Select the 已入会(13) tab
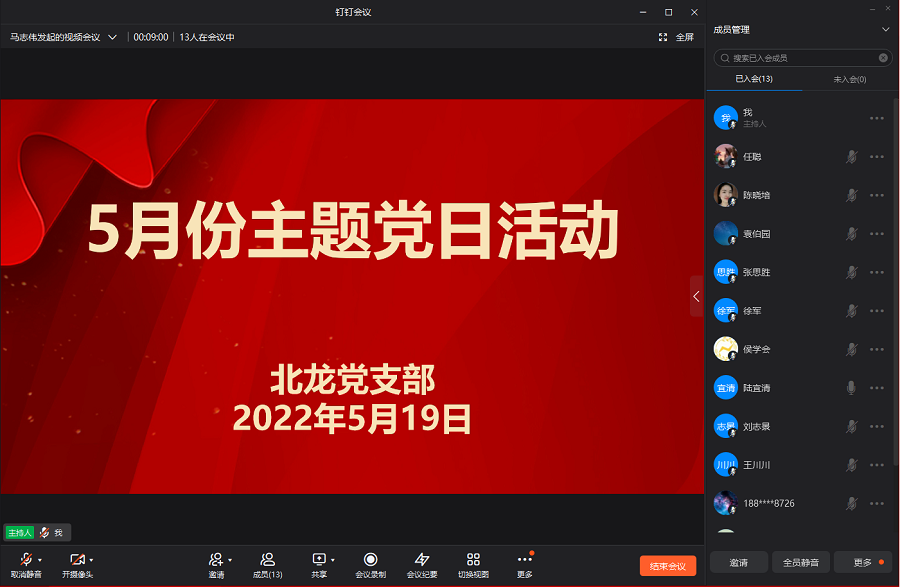 pos(754,79)
